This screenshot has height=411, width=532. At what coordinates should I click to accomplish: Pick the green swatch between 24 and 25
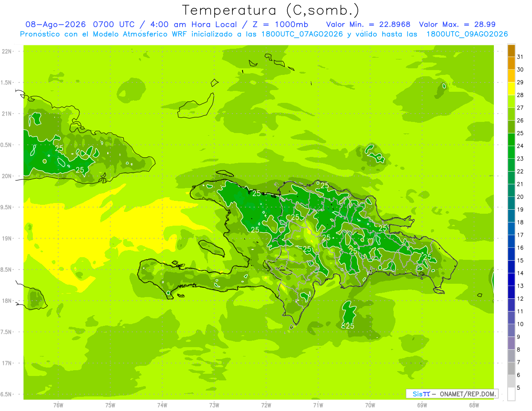coord(511,140)
